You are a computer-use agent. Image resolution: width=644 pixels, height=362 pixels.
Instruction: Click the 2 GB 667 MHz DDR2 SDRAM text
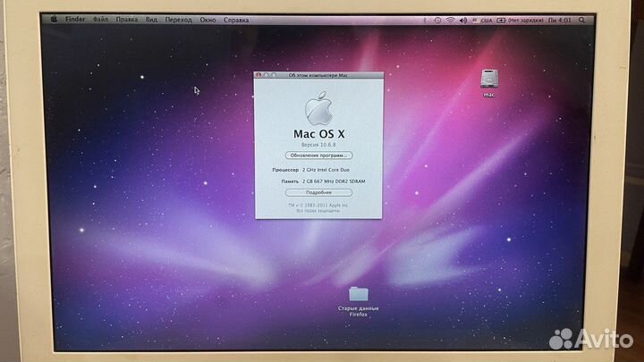tap(334, 181)
